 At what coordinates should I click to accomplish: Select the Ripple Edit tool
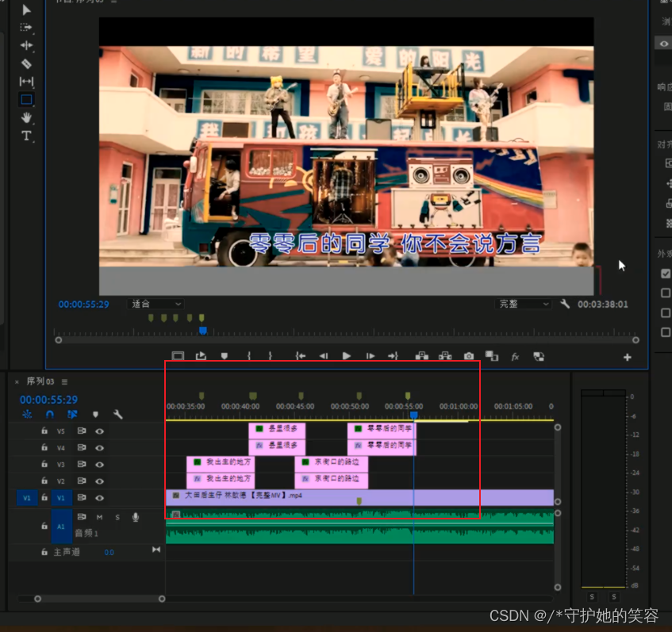click(x=26, y=45)
